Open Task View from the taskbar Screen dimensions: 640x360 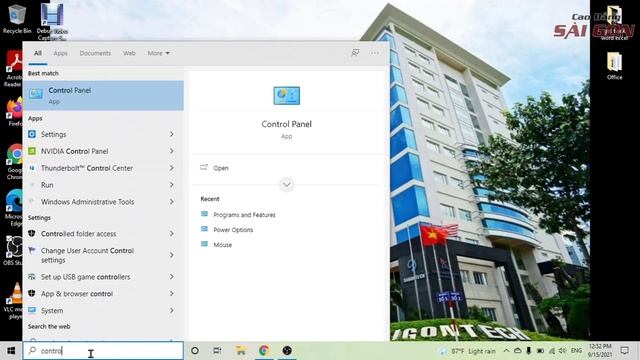[x=218, y=351]
